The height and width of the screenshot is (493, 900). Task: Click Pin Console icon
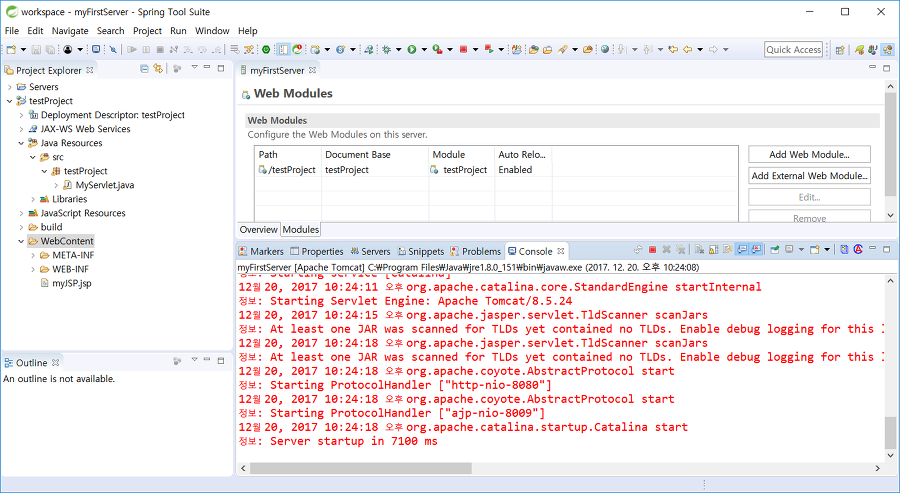point(774,250)
